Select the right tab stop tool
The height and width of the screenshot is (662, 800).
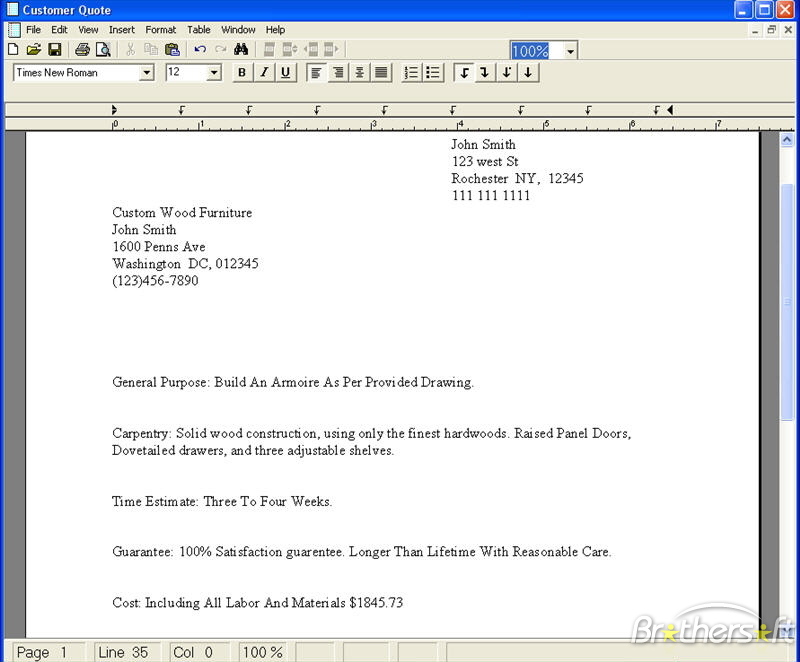[485, 72]
